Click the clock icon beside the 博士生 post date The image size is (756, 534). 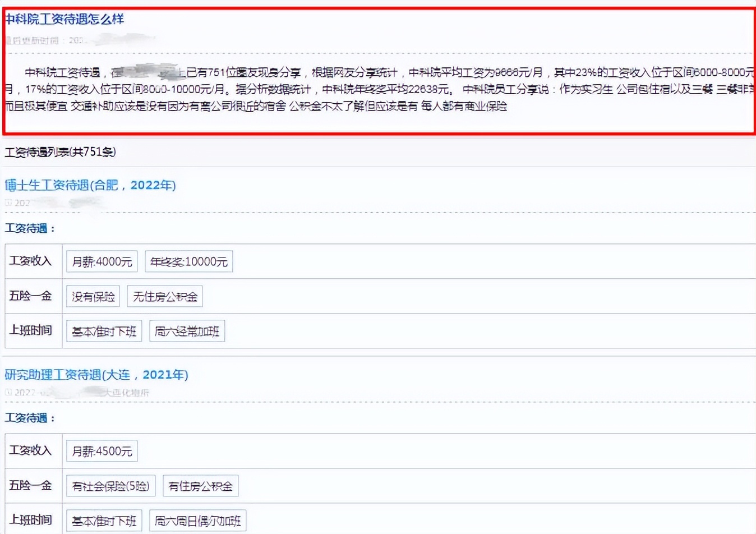coord(7,203)
